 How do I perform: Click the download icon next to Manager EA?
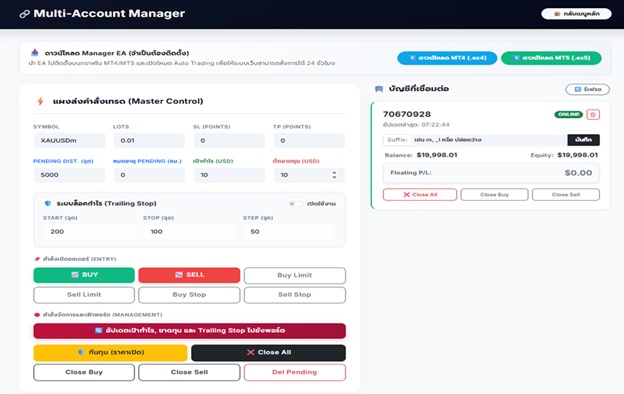pyautogui.click(x=35, y=53)
